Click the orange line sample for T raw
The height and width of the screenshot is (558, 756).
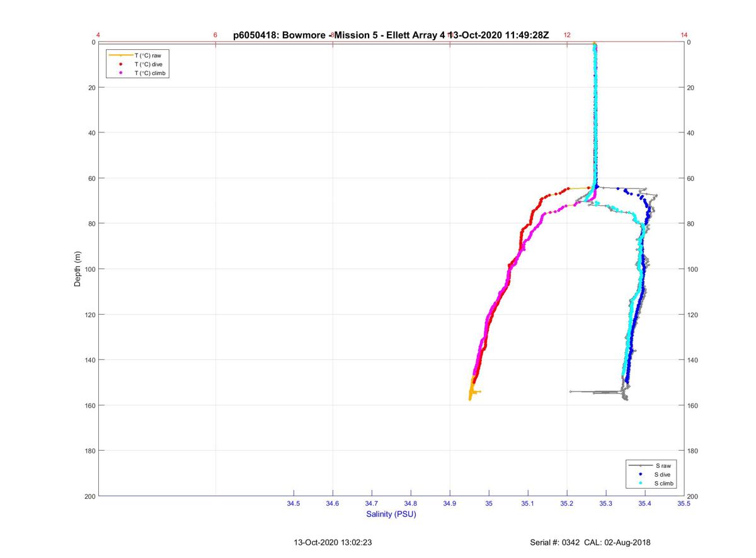pyautogui.click(x=120, y=55)
